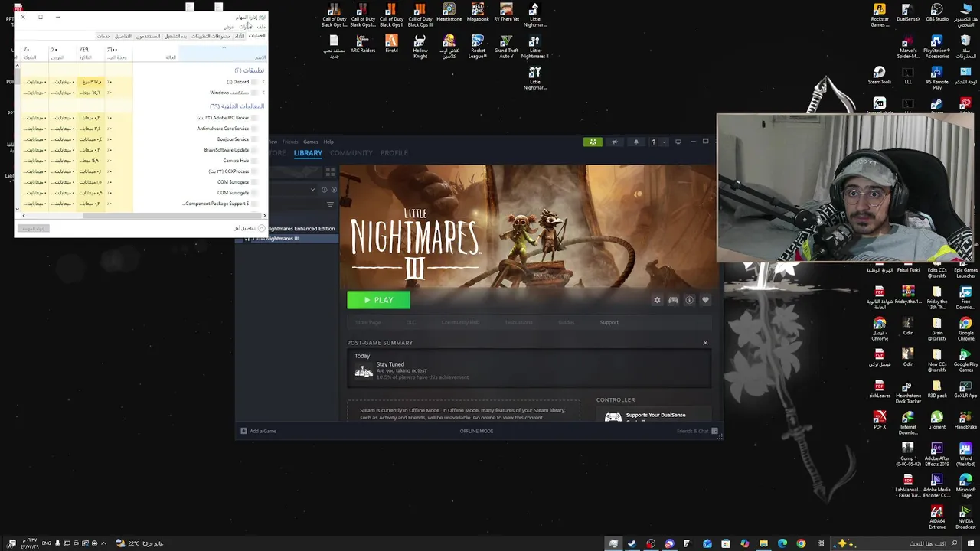Image resolution: width=980 pixels, height=551 pixels.
Task: Select BraveSoftware Update process row
Action: (x=142, y=150)
